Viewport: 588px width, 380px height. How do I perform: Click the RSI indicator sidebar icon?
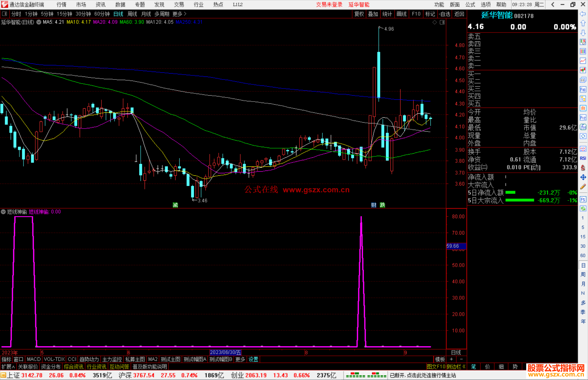(x=583, y=158)
